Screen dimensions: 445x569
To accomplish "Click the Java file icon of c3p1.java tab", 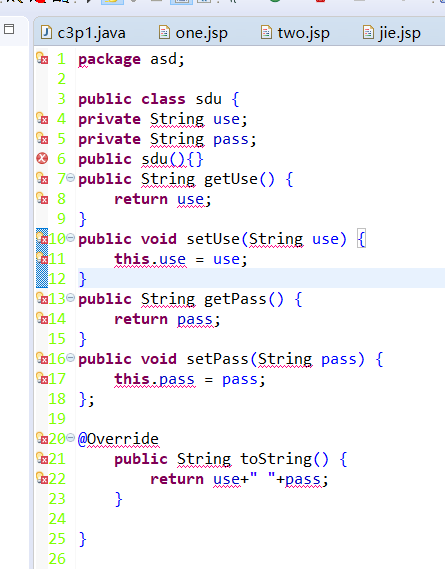I will pos(46,33).
